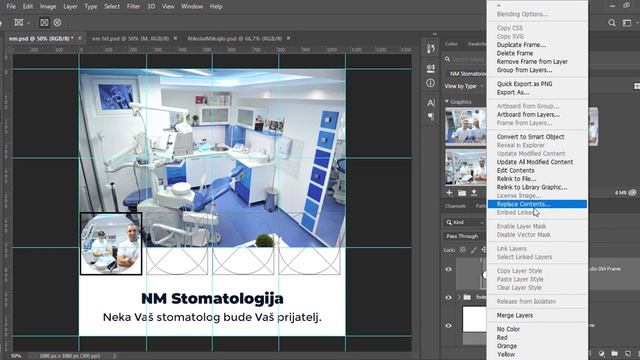Select the rectangular frame shape in options bar
This screenshot has height=360, width=640.
(44, 22)
